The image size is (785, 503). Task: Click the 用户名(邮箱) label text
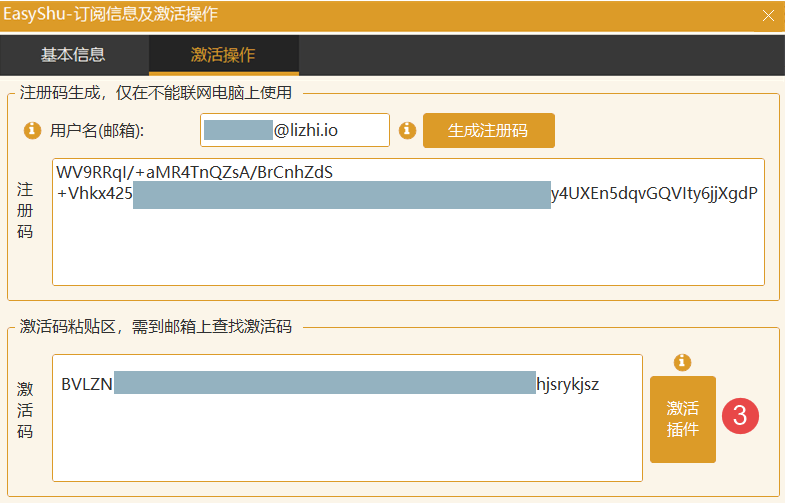(x=97, y=130)
